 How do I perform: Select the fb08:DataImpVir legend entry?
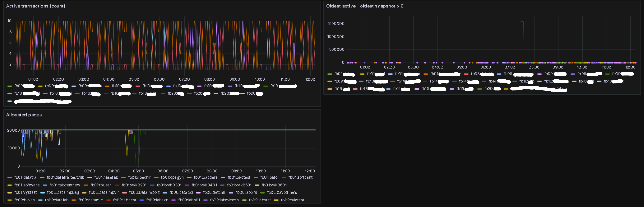104,192
